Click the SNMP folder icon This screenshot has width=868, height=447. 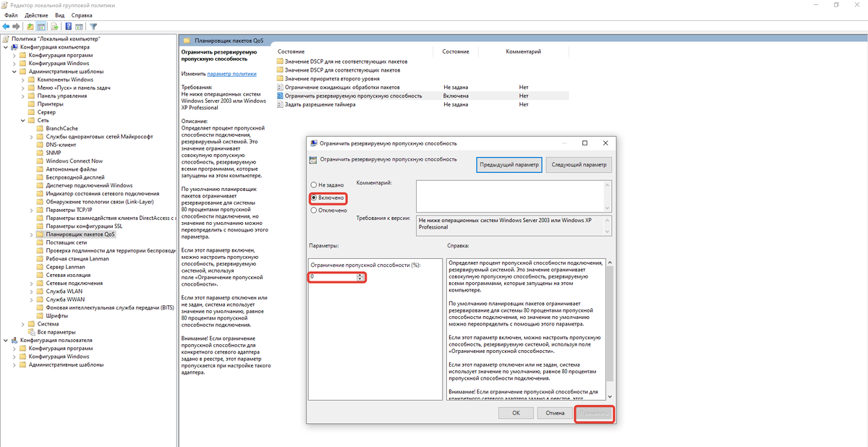40,153
